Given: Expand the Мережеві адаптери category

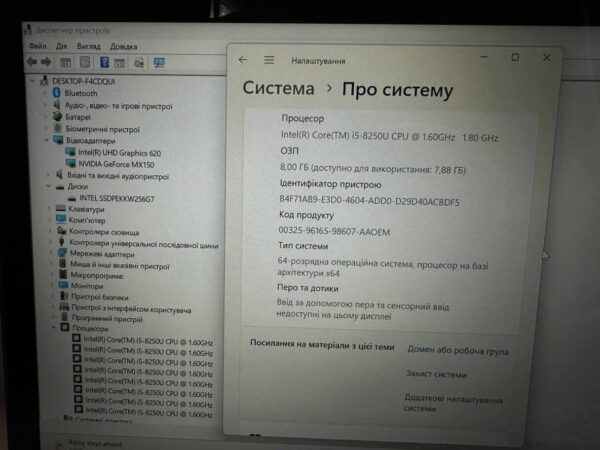Looking at the screenshot, I should [x=51, y=253].
